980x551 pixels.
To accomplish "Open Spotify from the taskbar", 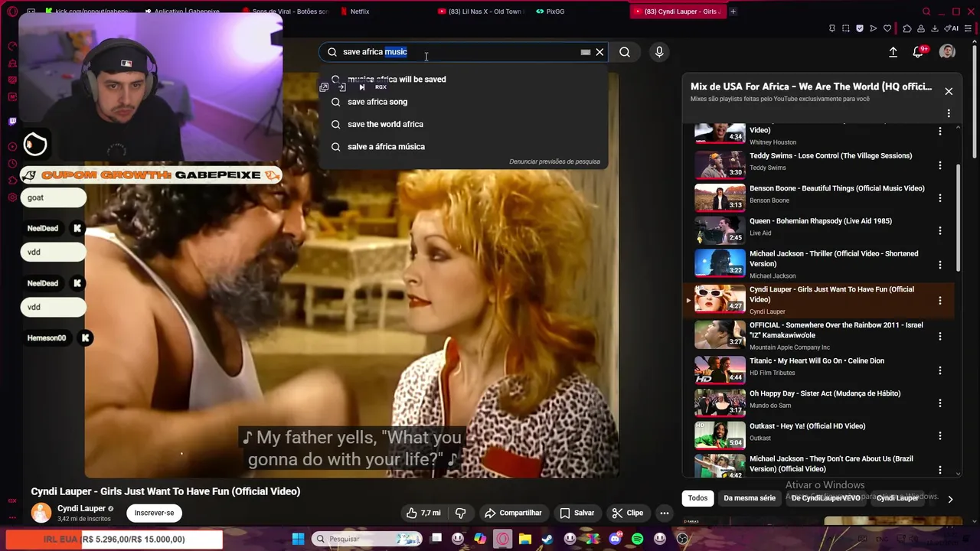I will [x=637, y=539].
